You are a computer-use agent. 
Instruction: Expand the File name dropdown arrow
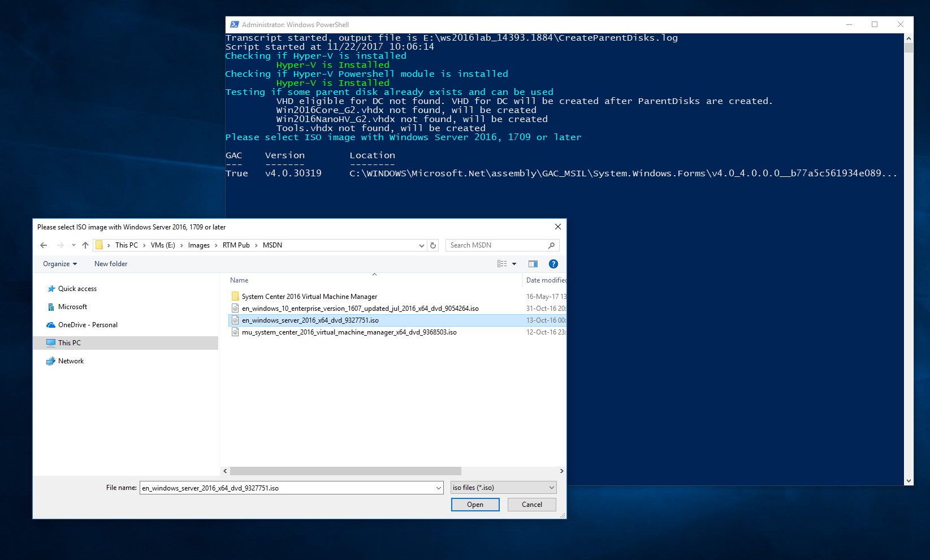[439, 488]
